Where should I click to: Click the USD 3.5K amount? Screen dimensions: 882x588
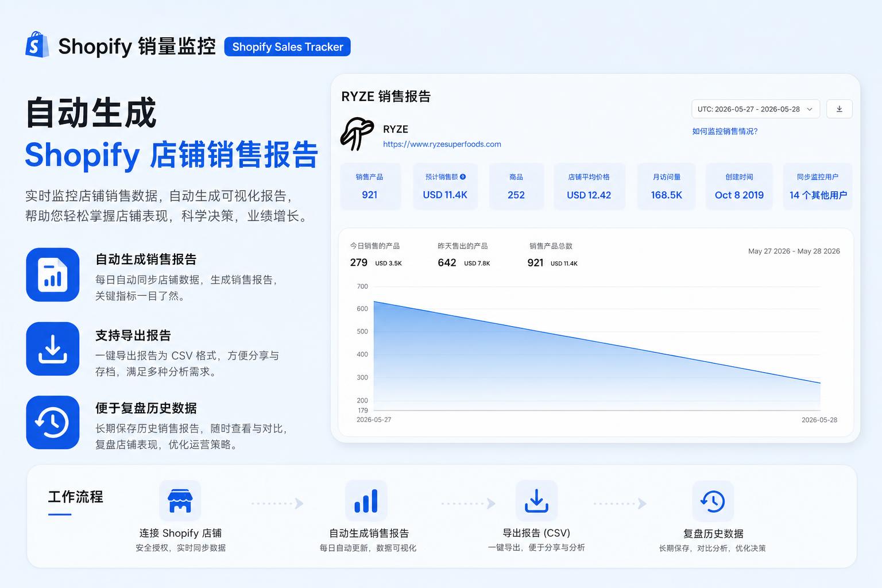(x=389, y=264)
